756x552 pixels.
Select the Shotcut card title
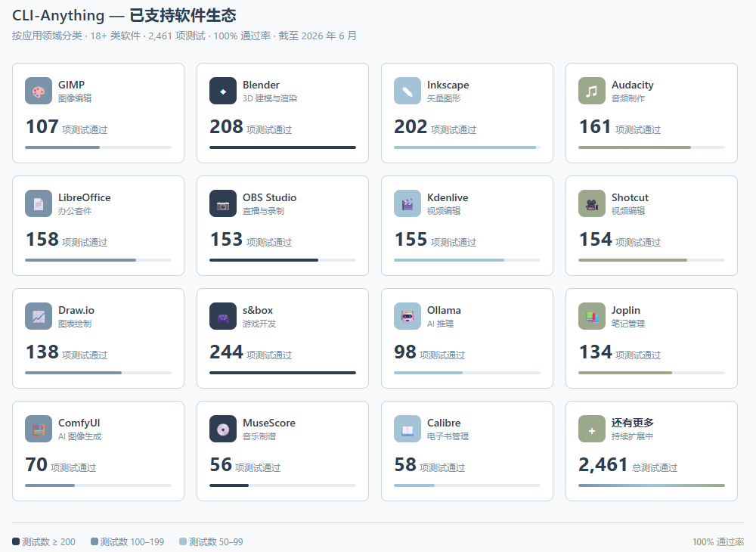(630, 197)
